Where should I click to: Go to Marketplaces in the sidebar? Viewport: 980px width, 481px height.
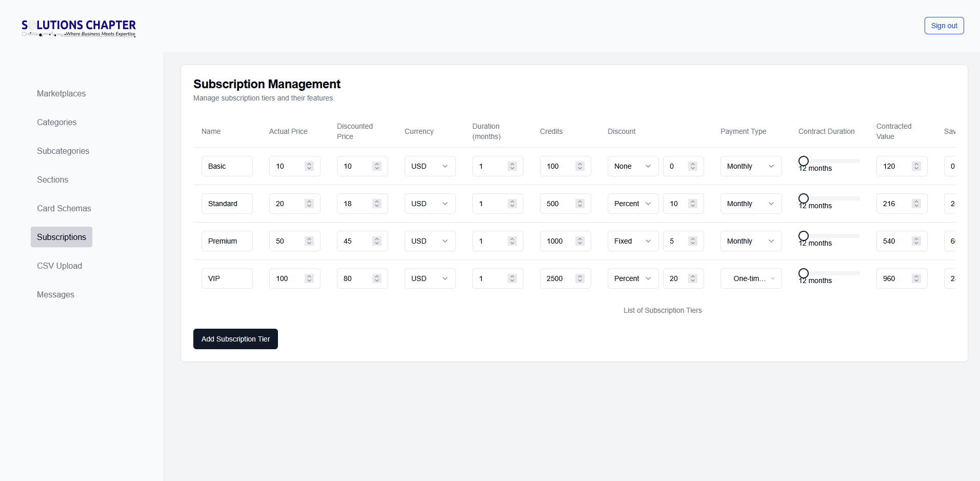(x=61, y=93)
